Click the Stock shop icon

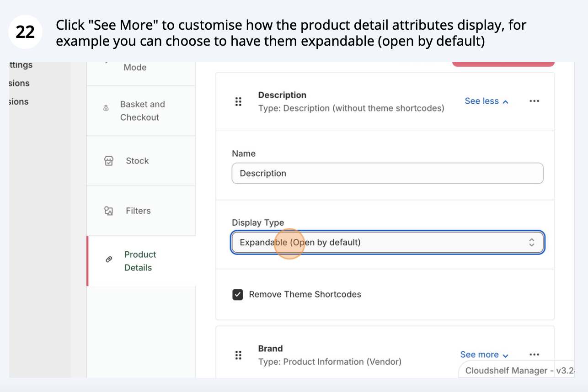[109, 161]
